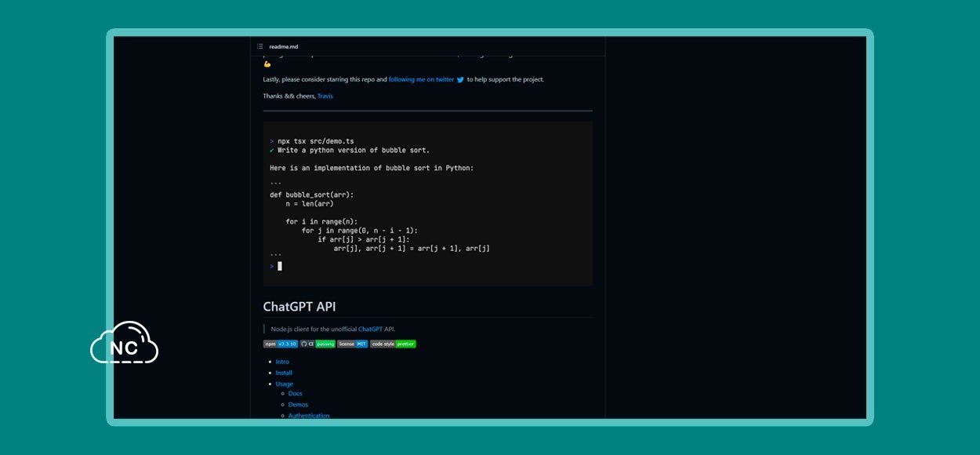The width and height of the screenshot is (980, 455).
Task: Click the license MIT badge
Action: tap(353, 344)
